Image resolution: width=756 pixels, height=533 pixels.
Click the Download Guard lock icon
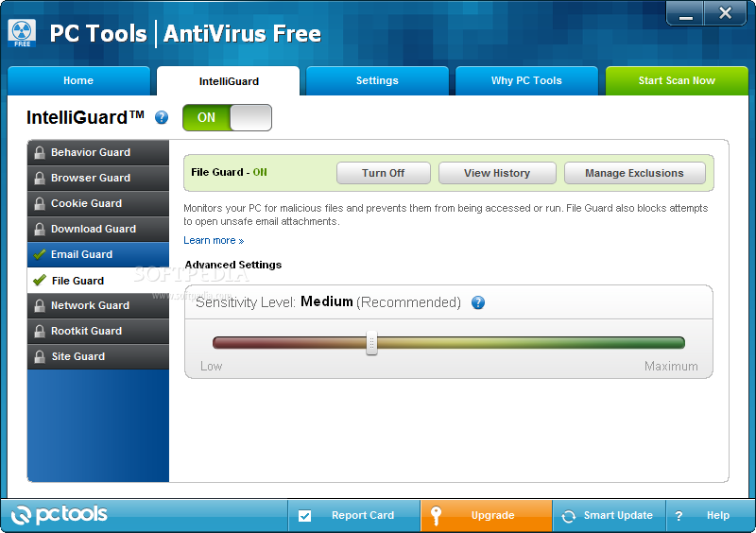coord(40,229)
